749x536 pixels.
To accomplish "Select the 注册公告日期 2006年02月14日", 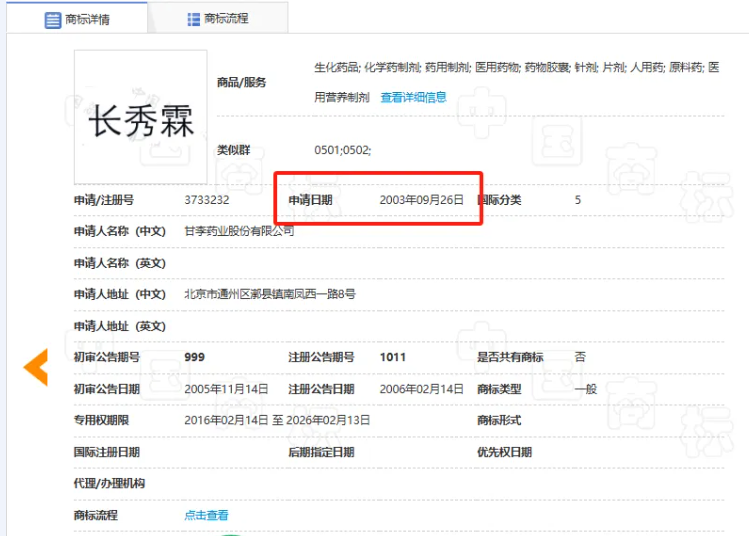I will 421,389.
